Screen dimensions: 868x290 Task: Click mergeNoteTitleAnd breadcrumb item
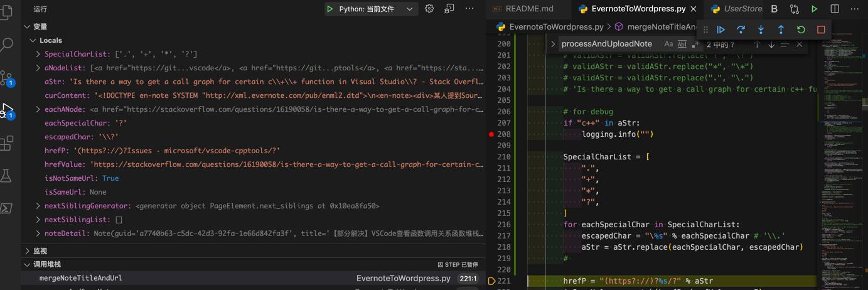tap(656, 26)
